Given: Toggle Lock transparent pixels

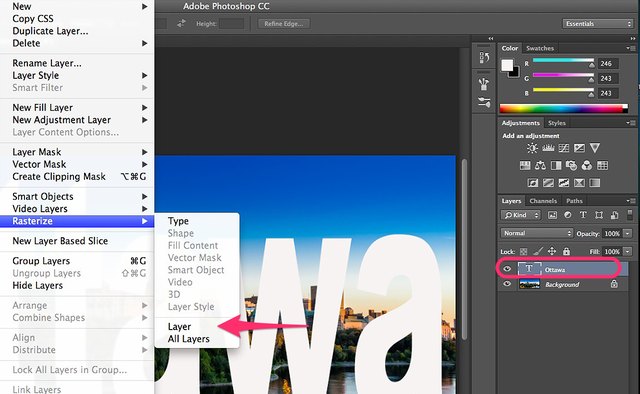Looking at the screenshot, I should [x=523, y=252].
